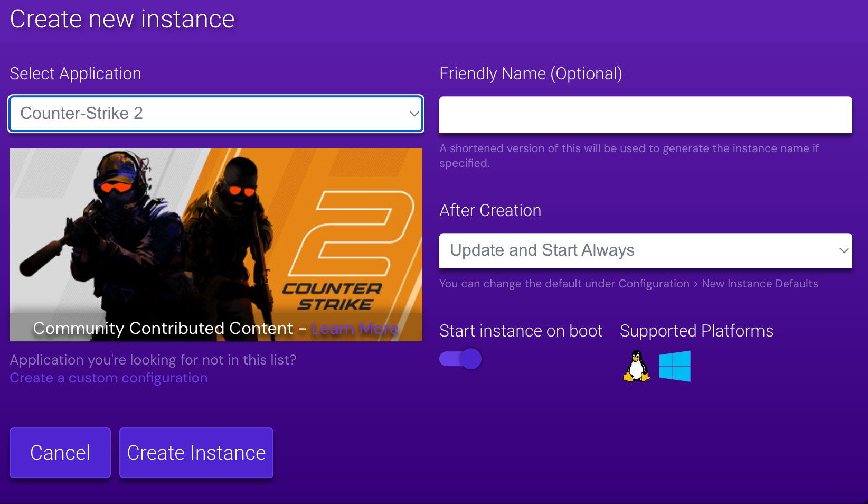Click the After Creation section label

tap(490, 210)
